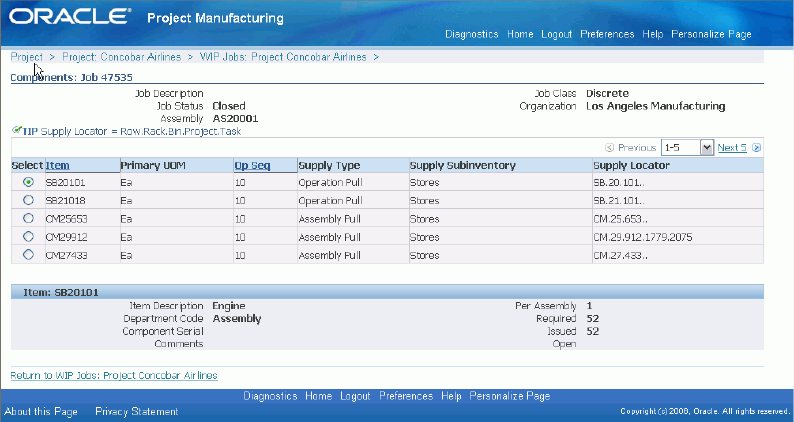Open Diagnostics in top header menu
The height and width of the screenshot is (422, 794).
471,34
